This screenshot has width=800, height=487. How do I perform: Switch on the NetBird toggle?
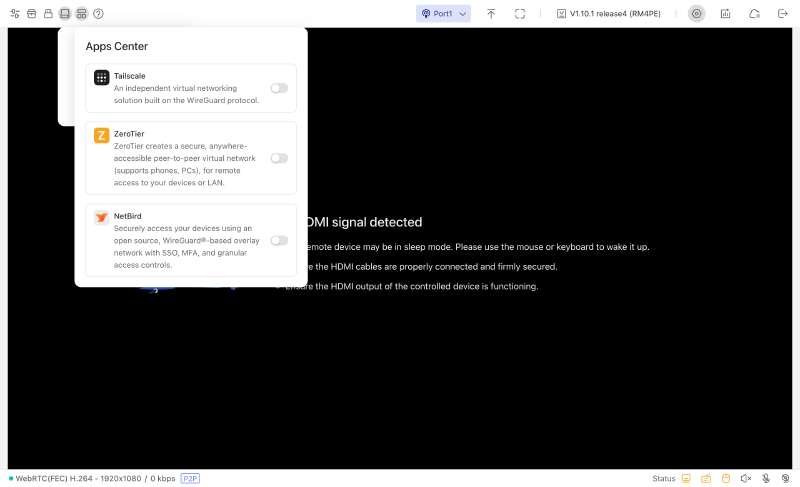point(279,240)
